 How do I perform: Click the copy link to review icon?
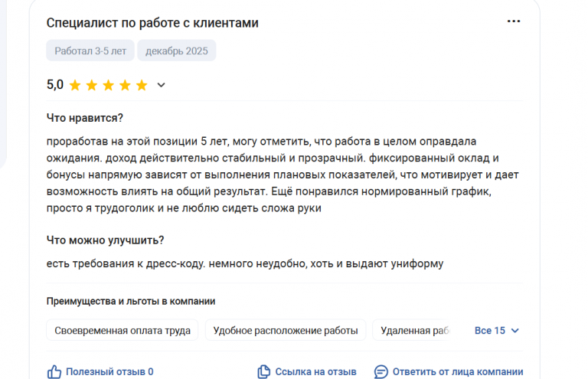pyautogui.click(x=264, y=371)
